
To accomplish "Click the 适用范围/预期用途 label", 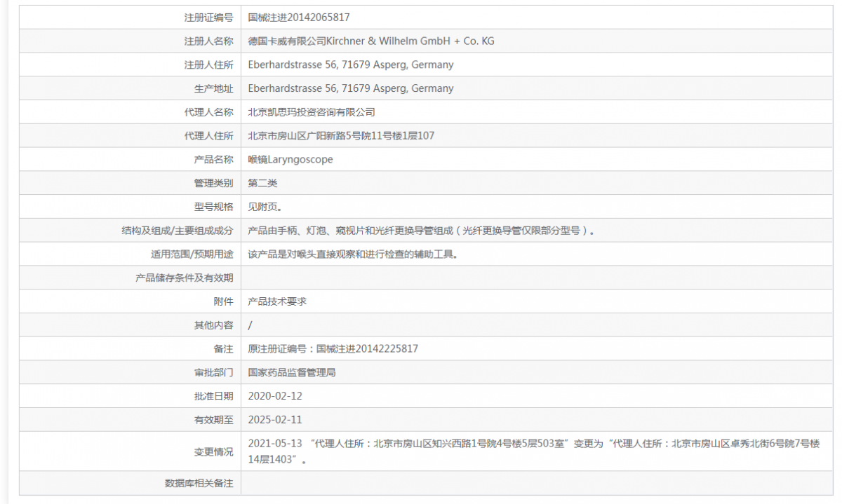I will point(192,254).
